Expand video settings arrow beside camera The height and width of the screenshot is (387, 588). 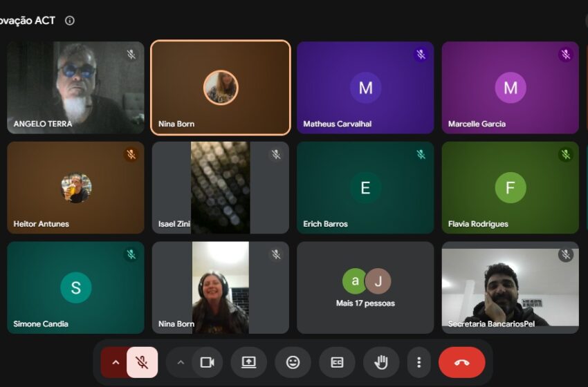pyautogui.click(x=181, y=362)
